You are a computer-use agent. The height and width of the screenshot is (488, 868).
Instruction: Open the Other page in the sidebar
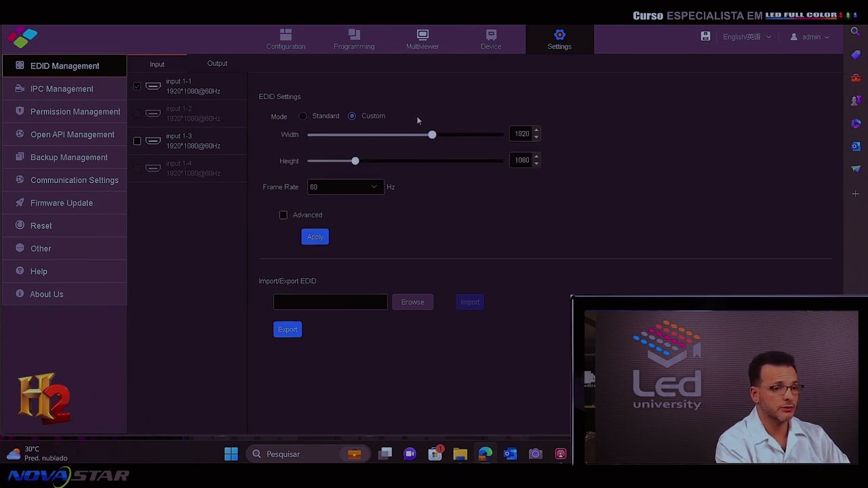click(x=64, y=249)
